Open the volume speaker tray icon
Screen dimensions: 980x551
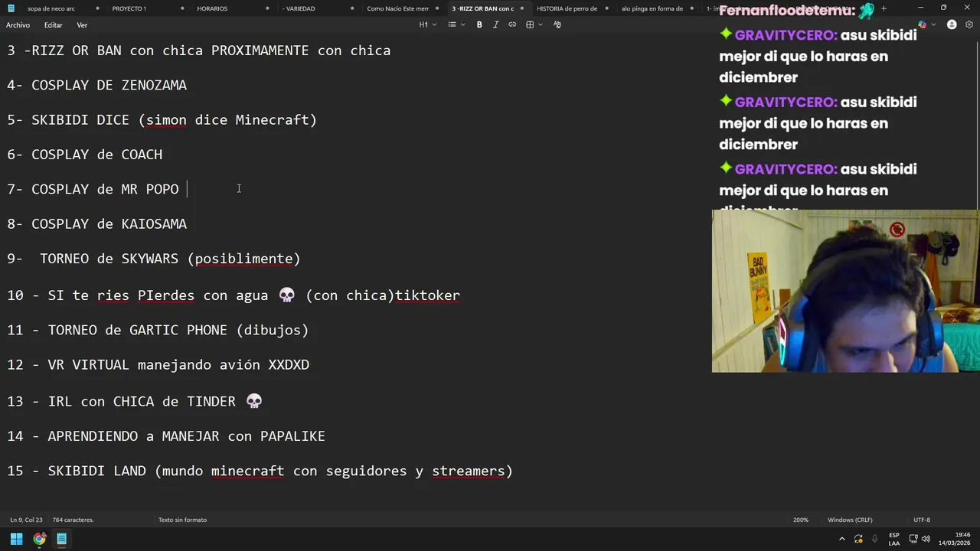point(926,539)
